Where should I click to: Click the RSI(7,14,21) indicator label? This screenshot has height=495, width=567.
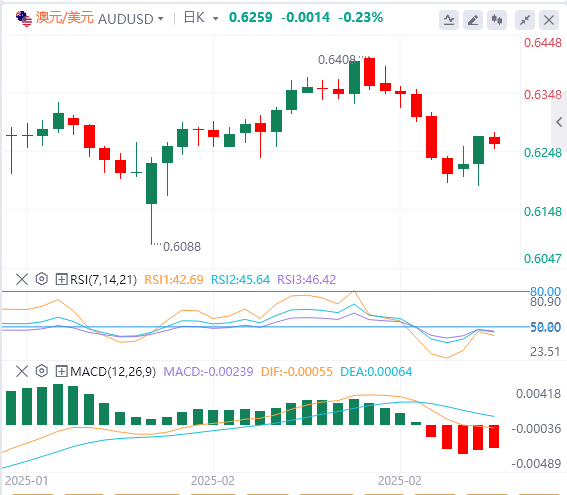103,279
